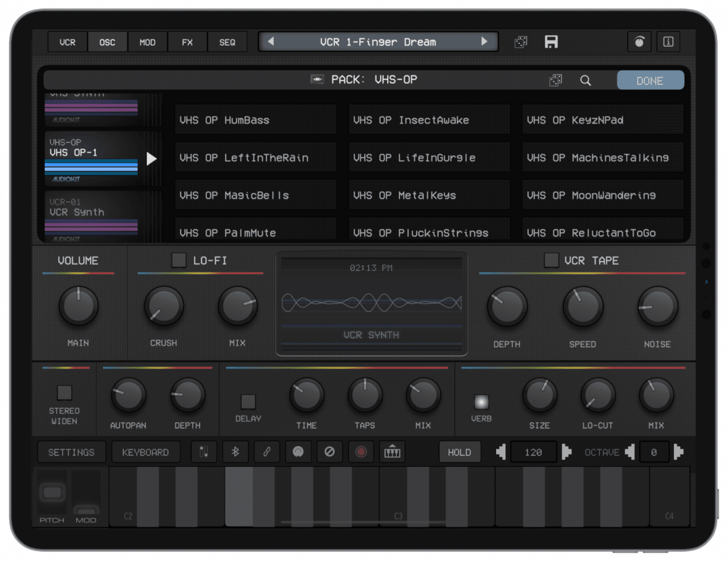Image resolution: width=728 pixels, height=562 pixels.
Task: Pick the VHS OP MoonWandering preset
Action: tap(603, 195)
